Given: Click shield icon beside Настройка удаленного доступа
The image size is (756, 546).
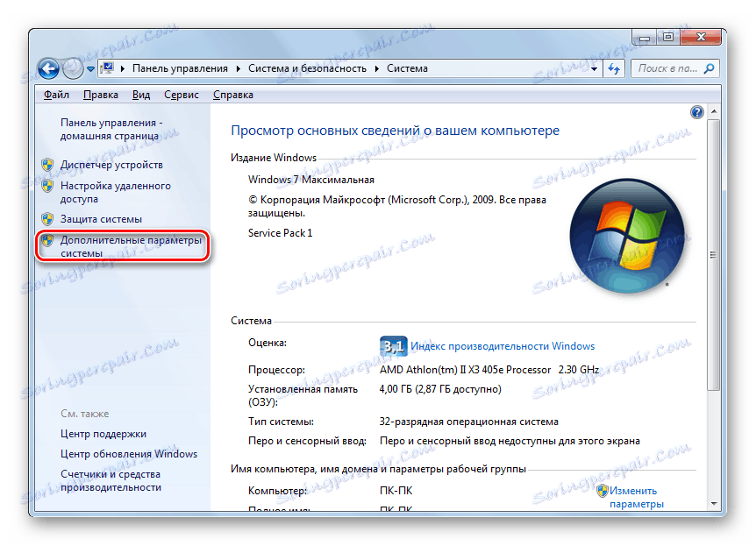Looking at the screenshot, I should coord(47,186).
